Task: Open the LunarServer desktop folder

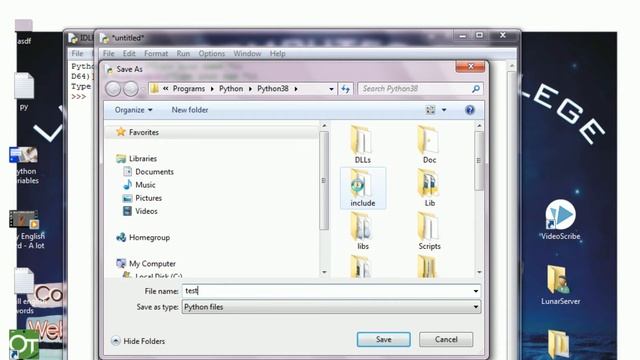Action: coord(560,285)
